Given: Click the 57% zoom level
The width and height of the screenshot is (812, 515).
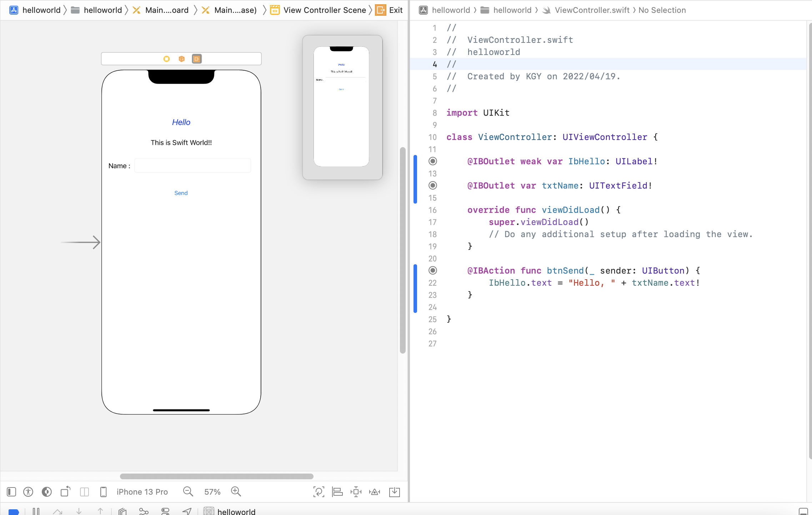Looking at the screenshot, I should [212, 492].
